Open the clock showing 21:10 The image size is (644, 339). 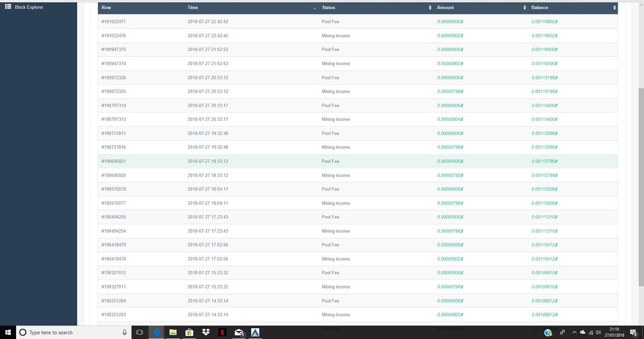tap(614, 333)
